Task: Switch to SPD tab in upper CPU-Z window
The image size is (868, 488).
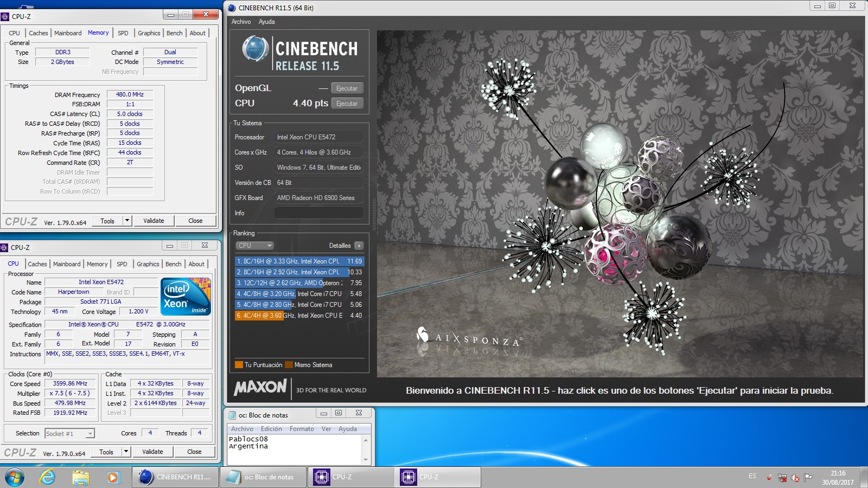Action: pyautogui.click(x=123, y=33)
